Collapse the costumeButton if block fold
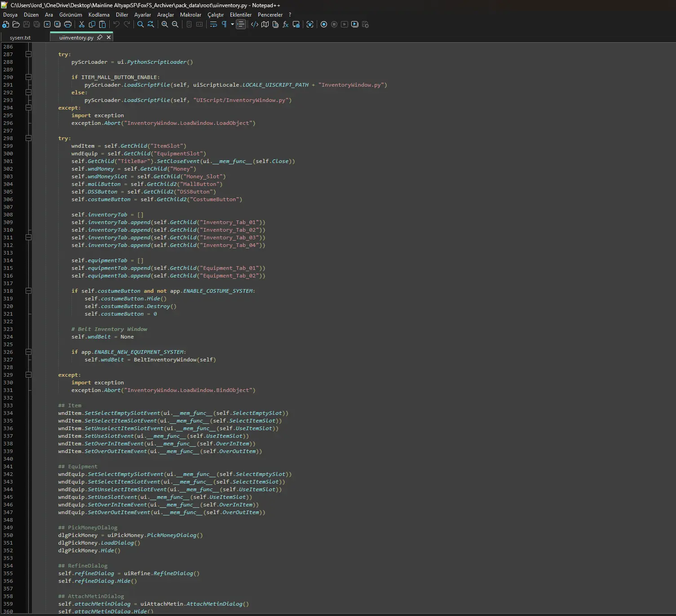 click(x=28, y=291)
